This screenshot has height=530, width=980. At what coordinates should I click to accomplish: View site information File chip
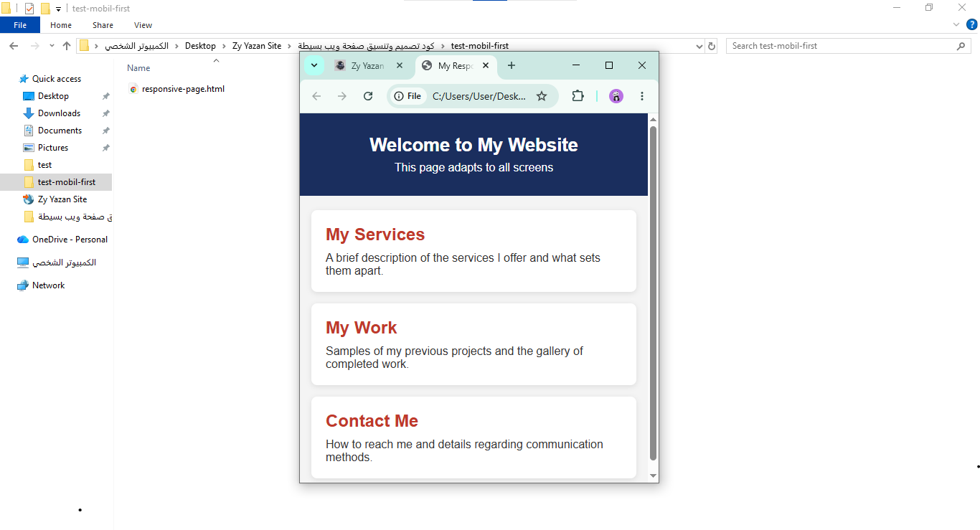pos(408,96)
